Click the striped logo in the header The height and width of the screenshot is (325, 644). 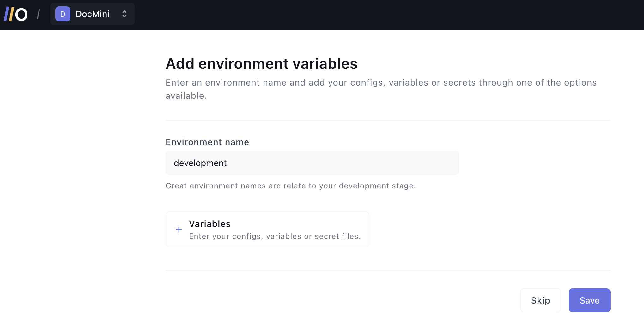click(x=15, y=14)
